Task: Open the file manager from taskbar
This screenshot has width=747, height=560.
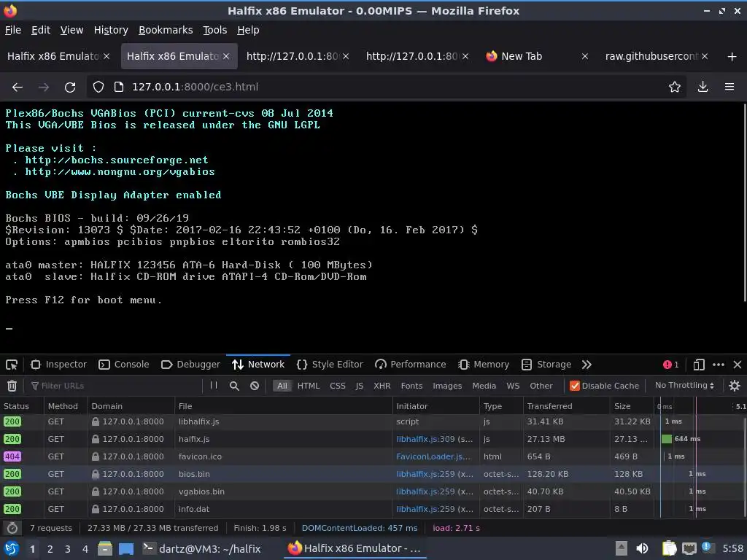Action: (104, 548)
